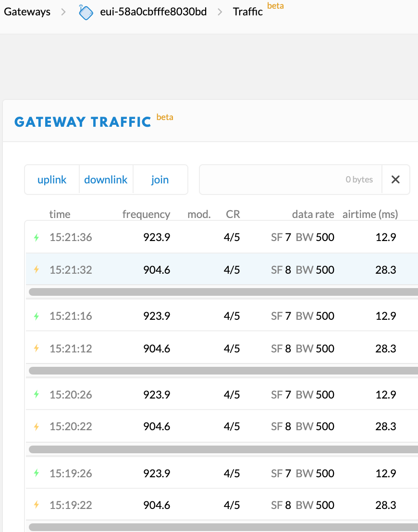Screen dimensions: 418x532
Task: Toggle the join filter
Action: (x=160, y=180)
